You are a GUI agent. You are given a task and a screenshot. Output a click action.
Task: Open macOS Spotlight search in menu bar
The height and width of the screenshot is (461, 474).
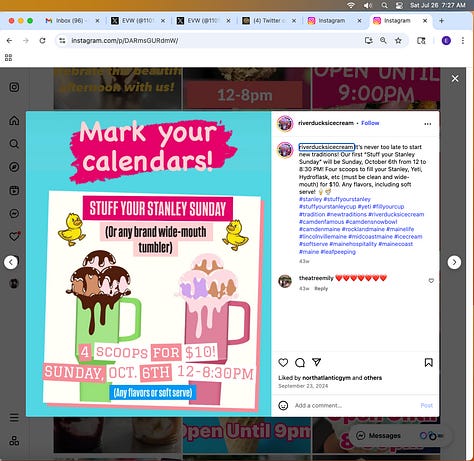384,5
